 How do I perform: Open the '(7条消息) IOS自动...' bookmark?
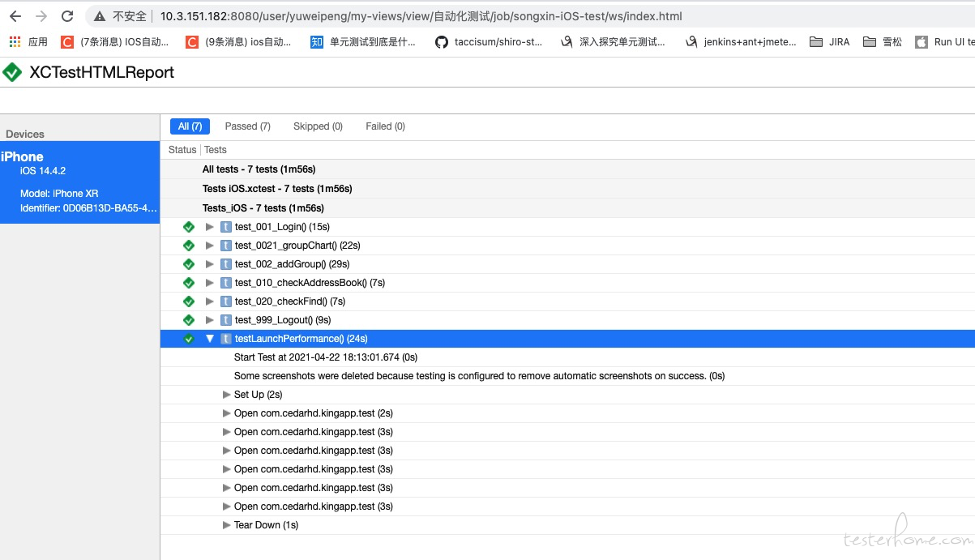coord(115,41)
